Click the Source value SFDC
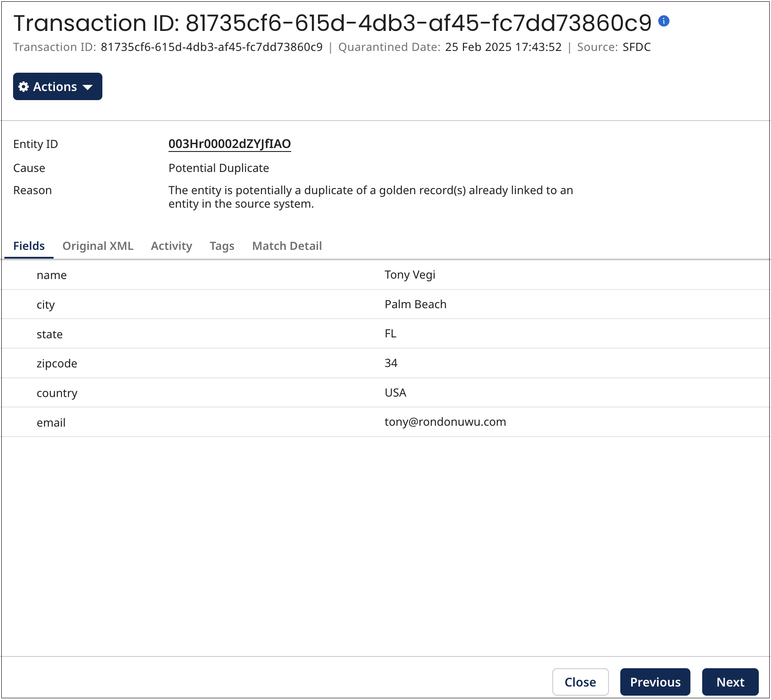This screenshot has width=771, height=700. (636, 47)
